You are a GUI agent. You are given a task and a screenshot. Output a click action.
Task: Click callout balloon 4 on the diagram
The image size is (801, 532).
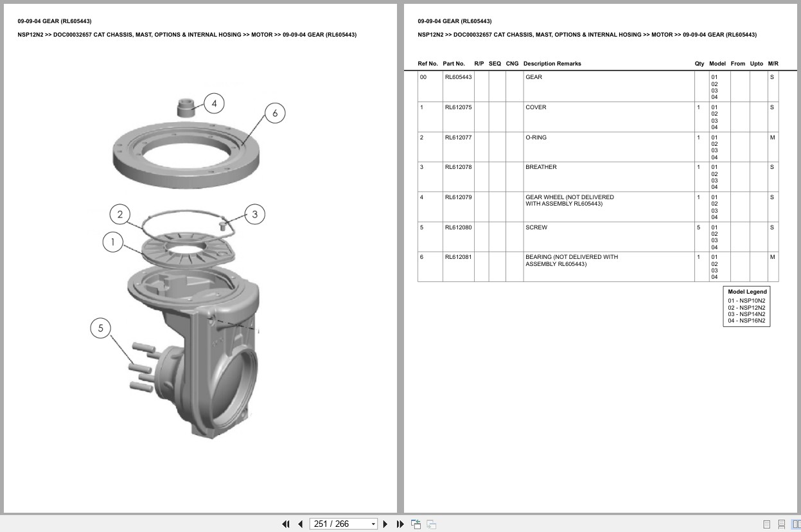pos(213,103)
